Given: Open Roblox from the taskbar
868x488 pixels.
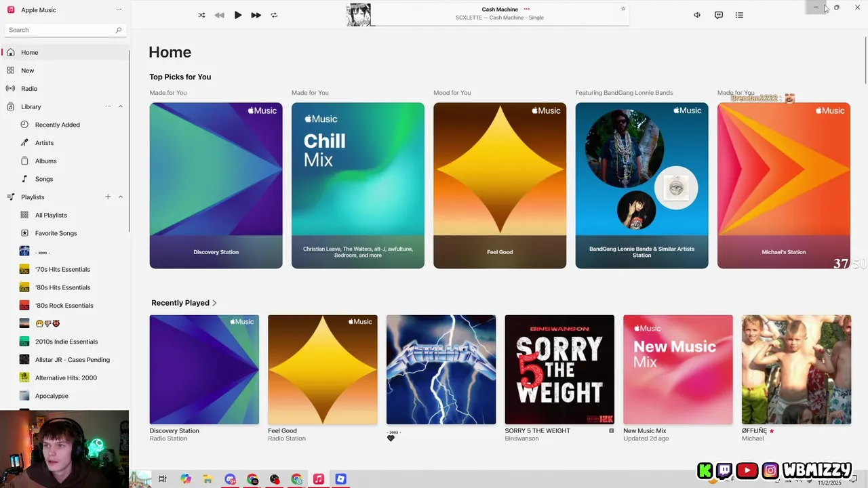Looking at the screenshot, I should click(x=340, y=479).
